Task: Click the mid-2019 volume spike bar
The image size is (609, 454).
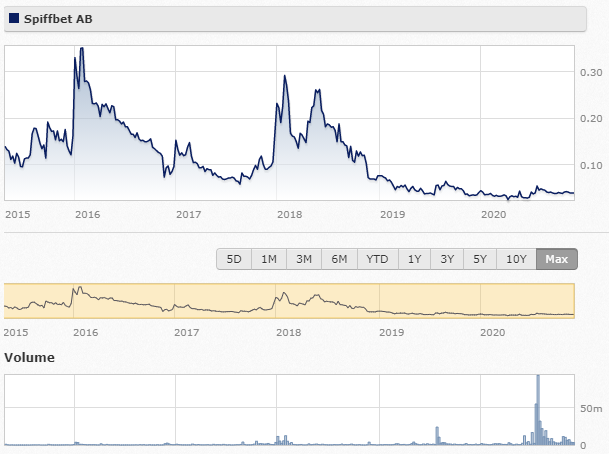Action: point(437,436)
